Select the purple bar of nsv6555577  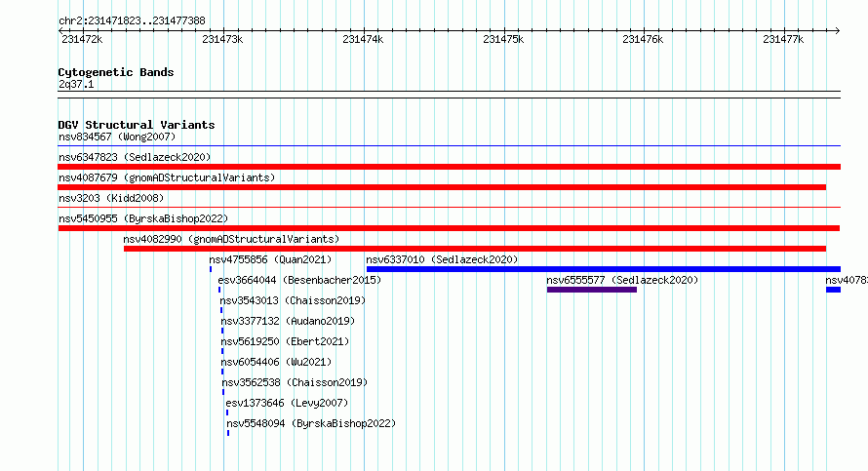(592, 290)
